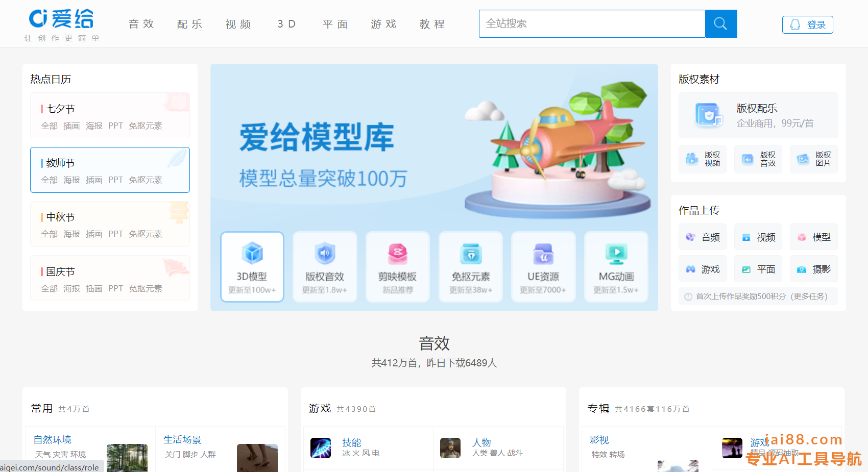The height and width of the screenshot is (472, 868).
Task: Open the 视频 navigation menu
Action: 238,24
